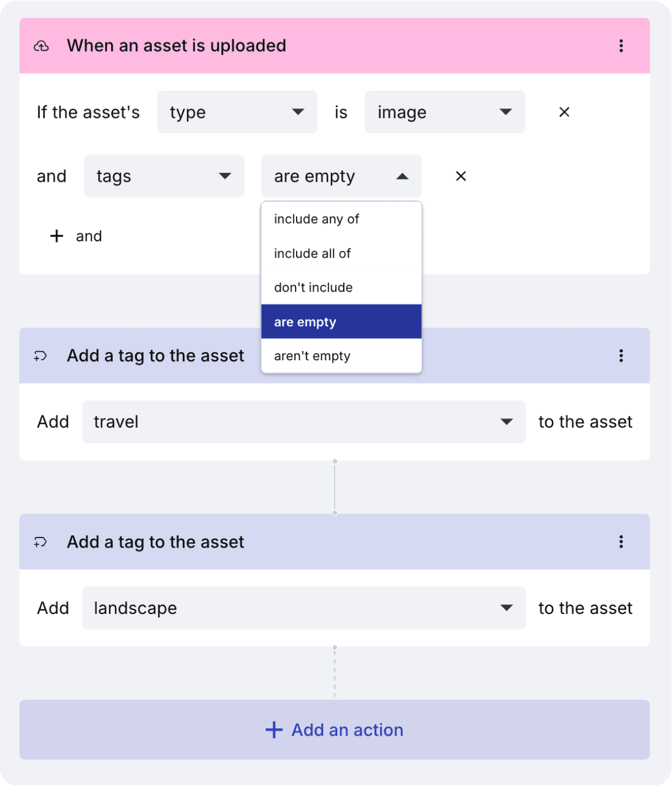Click the cloud upload trigger icon

click(x=41, y=46)
